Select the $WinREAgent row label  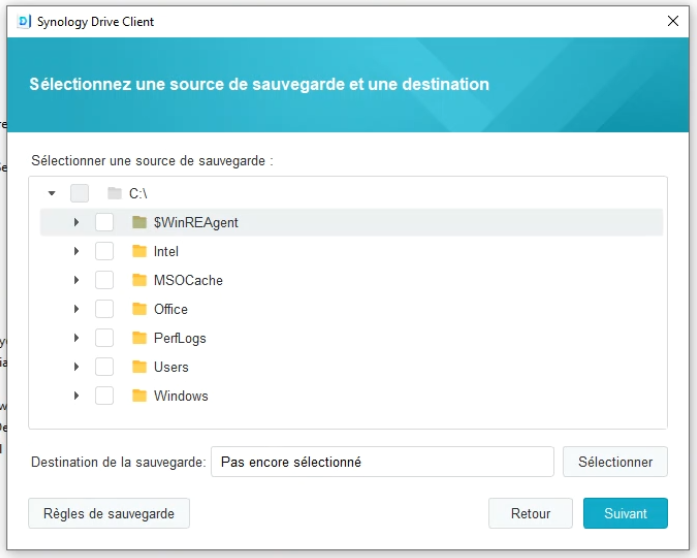(196, 222)
